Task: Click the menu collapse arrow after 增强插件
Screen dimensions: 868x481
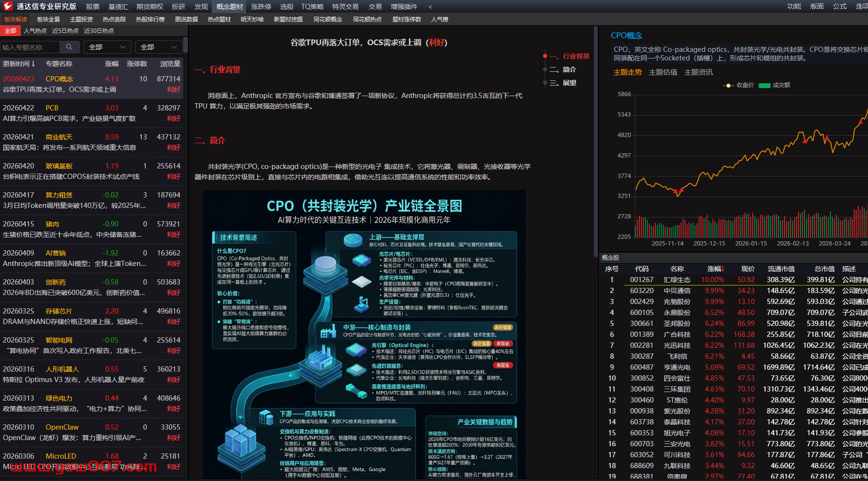Action: tap(430, 7)
